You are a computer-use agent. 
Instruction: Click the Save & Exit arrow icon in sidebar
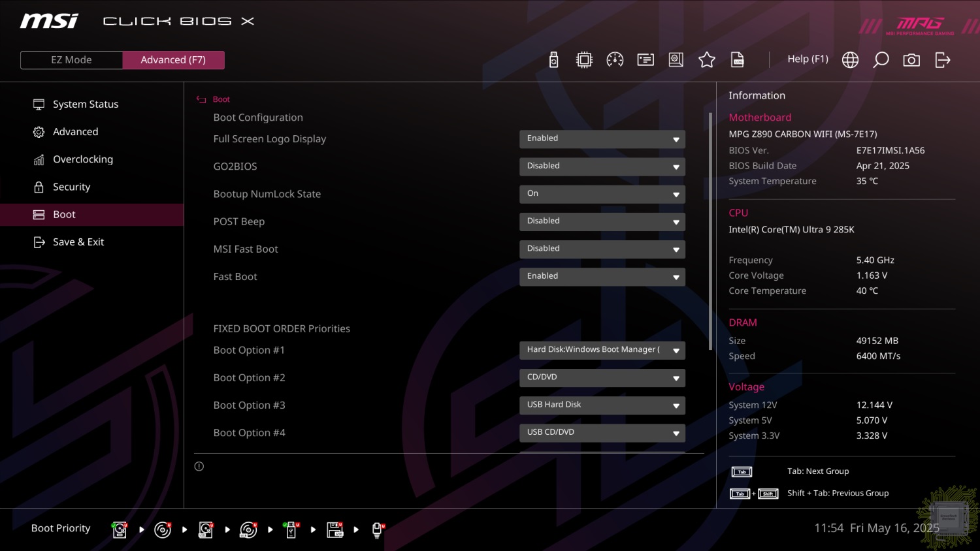(39, 242)
